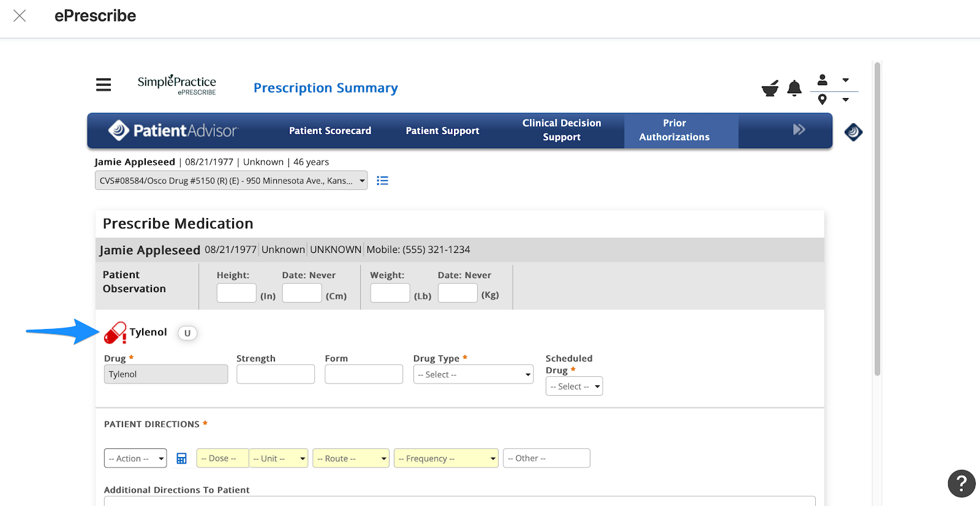Open the hamburger menu

[x=104, y=85]
